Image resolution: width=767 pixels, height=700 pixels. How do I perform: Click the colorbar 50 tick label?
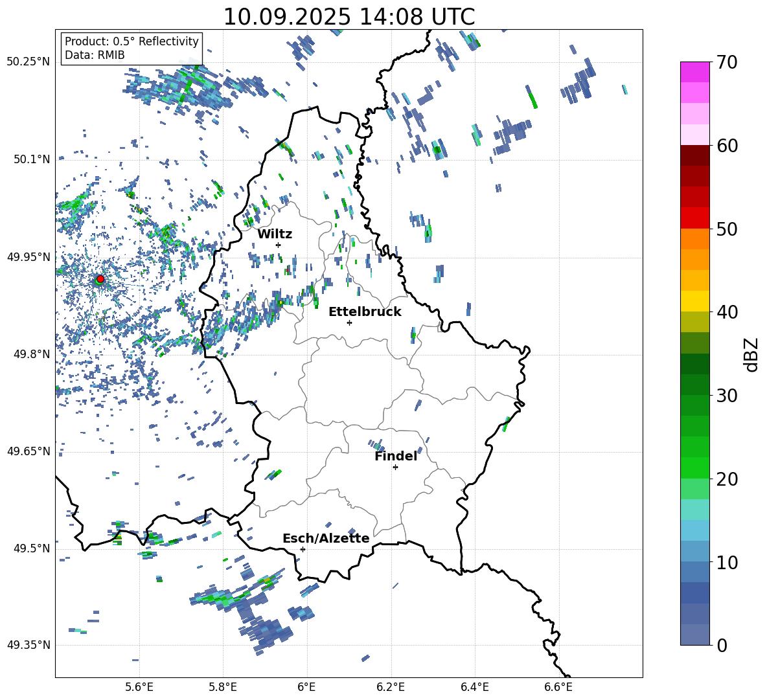pos(727,229)
